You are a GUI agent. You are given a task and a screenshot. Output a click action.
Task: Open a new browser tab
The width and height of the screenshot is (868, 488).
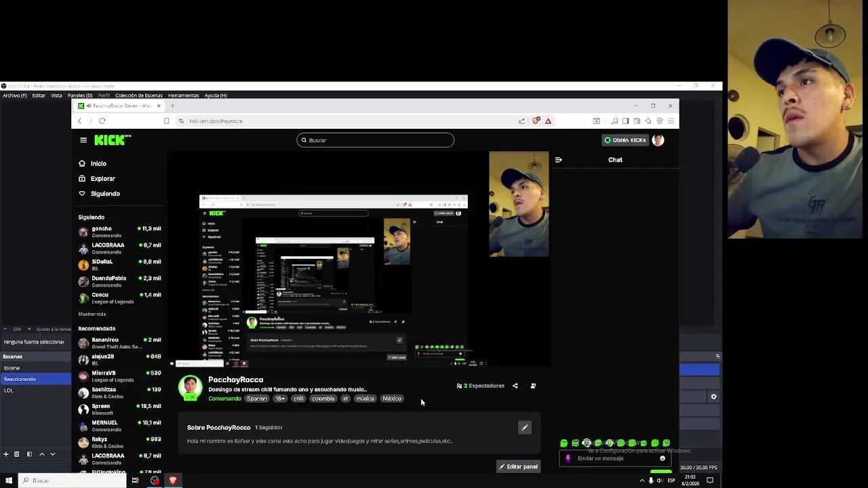(172, 106)
